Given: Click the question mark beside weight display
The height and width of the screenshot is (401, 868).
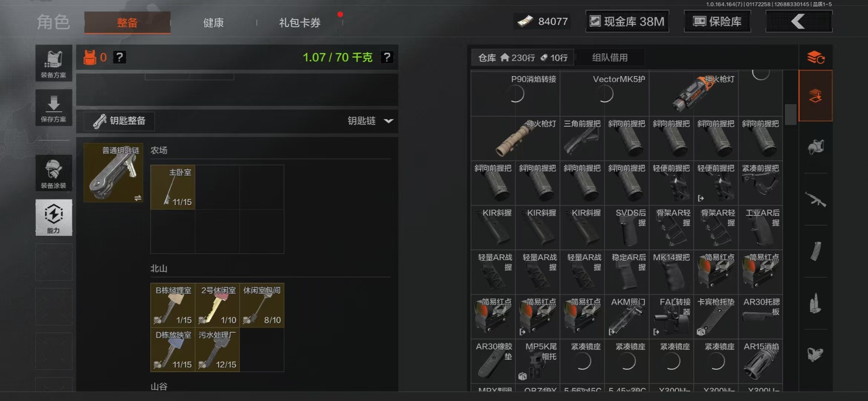Looking at the screenshot, I should pyautogui.click(x=387, y=57).
